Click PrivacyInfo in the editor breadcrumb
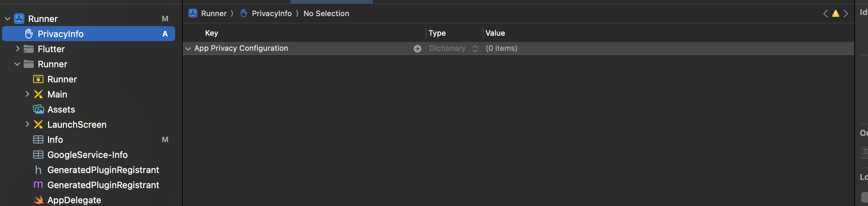The height and width of the screenshot is (206, 868). click(x=272, y=13)
